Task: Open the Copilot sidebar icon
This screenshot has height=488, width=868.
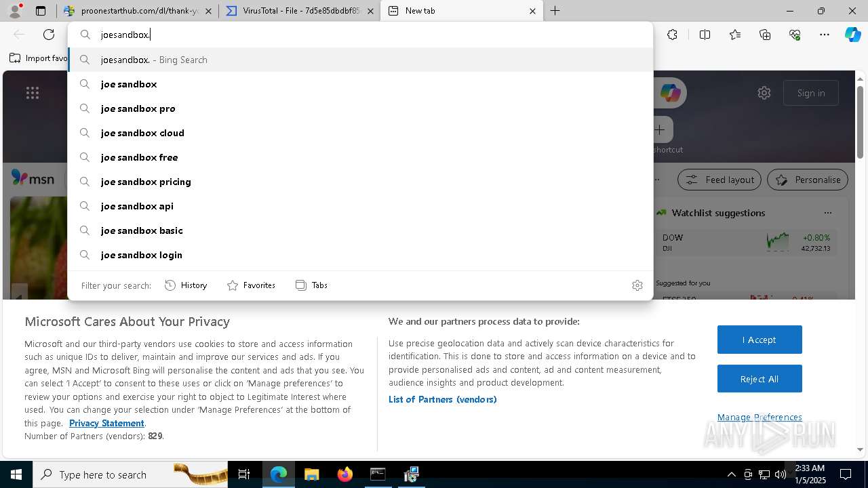Action: click(852, 35)
